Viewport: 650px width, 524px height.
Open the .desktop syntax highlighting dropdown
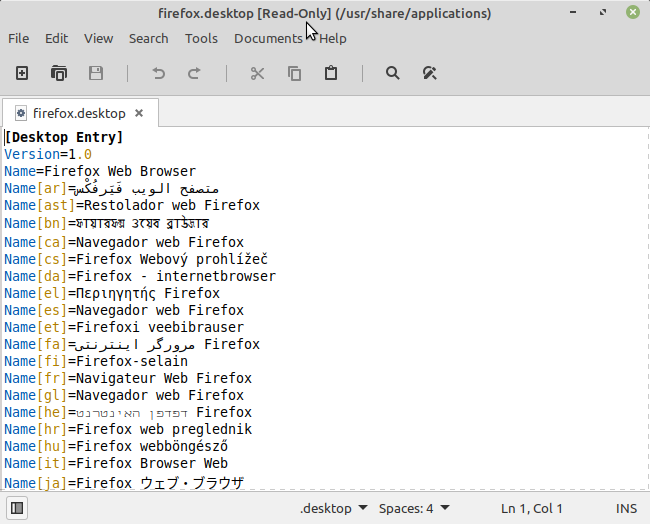(333, 508)
